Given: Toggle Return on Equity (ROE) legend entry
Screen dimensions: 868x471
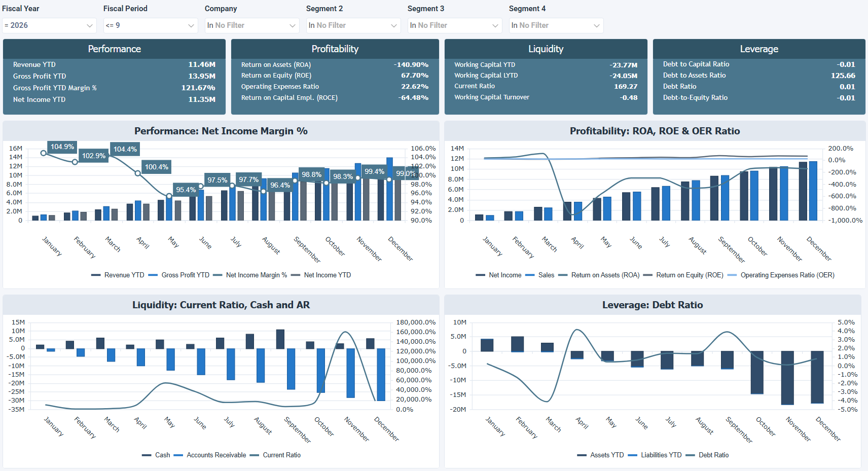Looking at the screenshot, I should coord(683,275).
